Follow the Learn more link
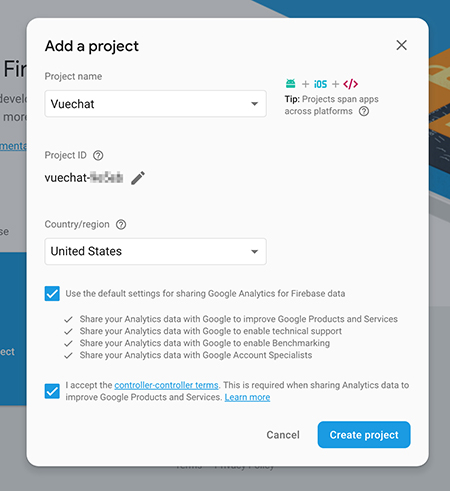This screenshot has width=450, height=491. (x=247, y=397)
